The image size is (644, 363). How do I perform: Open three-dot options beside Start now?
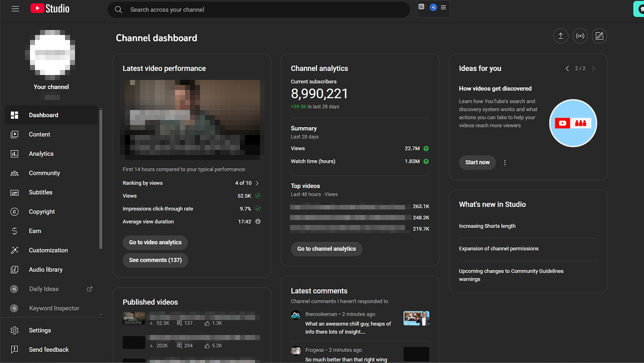point(505,162)
